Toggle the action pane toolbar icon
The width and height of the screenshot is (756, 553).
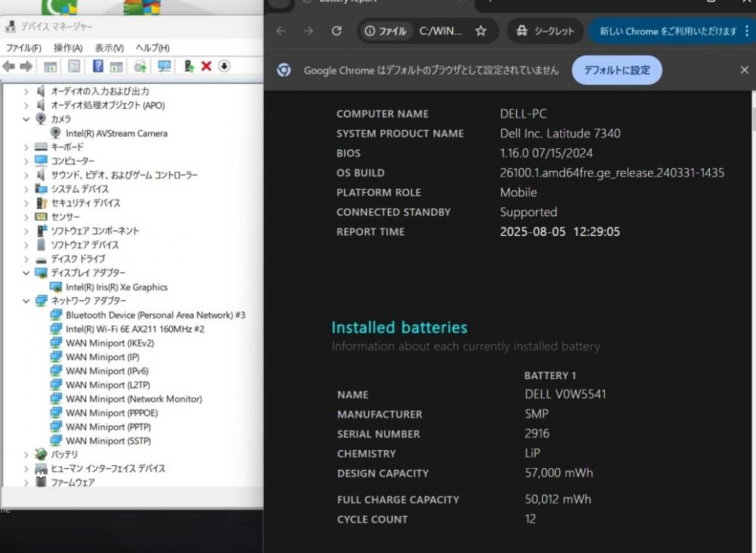pos(116,67)
